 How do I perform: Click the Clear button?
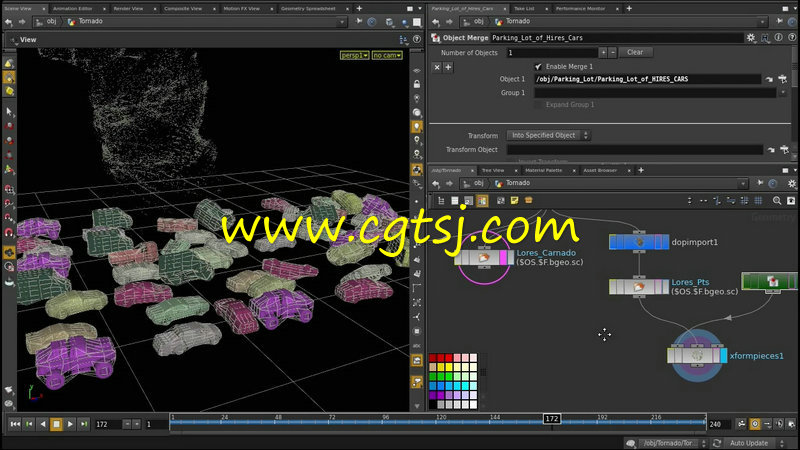click(x=635, y=53)
